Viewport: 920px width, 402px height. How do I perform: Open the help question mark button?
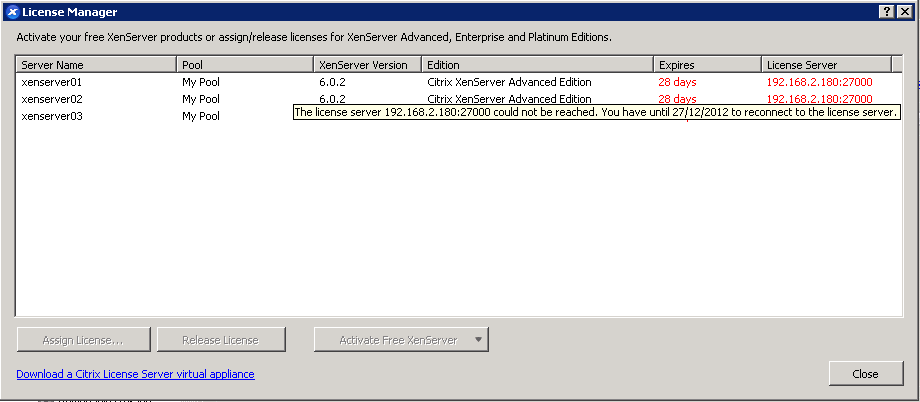pyautogui.click(x=887, y=12)
